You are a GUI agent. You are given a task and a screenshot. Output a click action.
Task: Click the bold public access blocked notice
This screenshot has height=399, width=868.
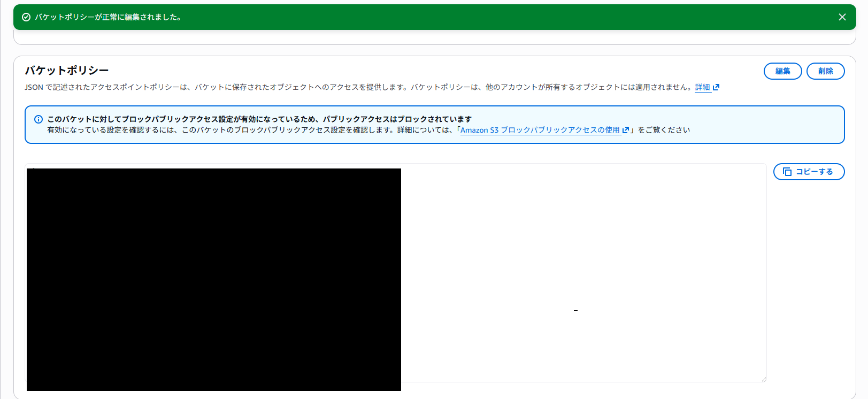(x=259, y=119)
